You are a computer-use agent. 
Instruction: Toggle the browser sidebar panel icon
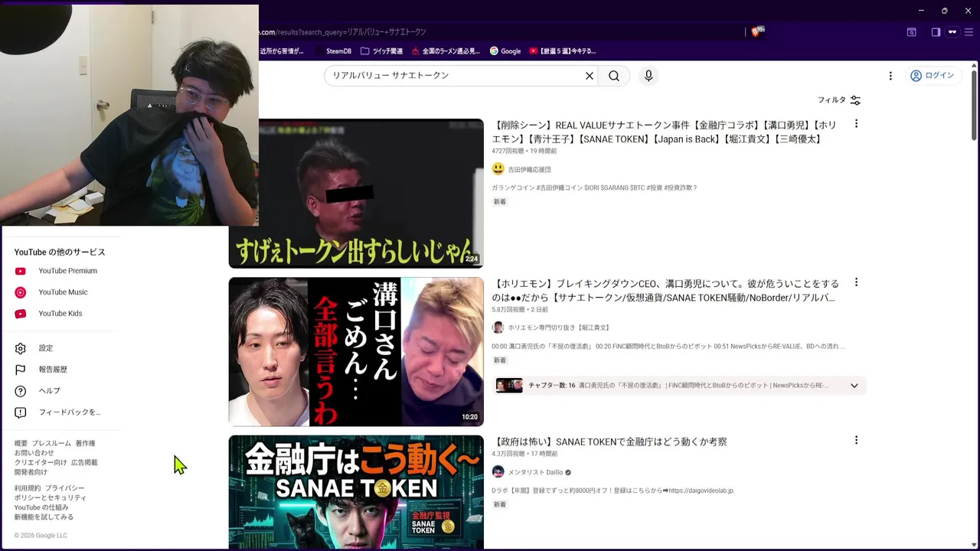click(x=936, y=32)
